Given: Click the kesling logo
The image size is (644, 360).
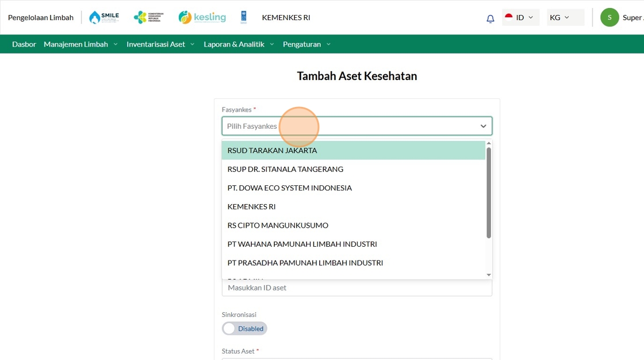Looking at the screenshot, I should click(202, 17).
